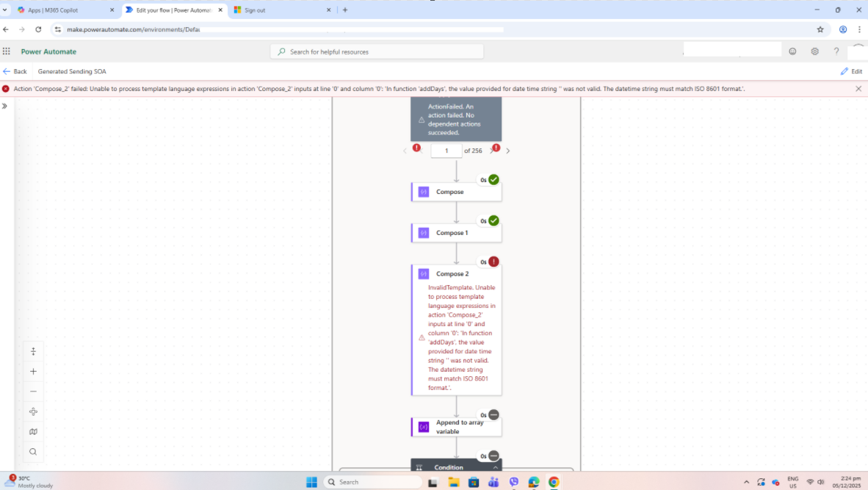Expand the left side panel chevron
868x490 pixels.
pos(4,106)
